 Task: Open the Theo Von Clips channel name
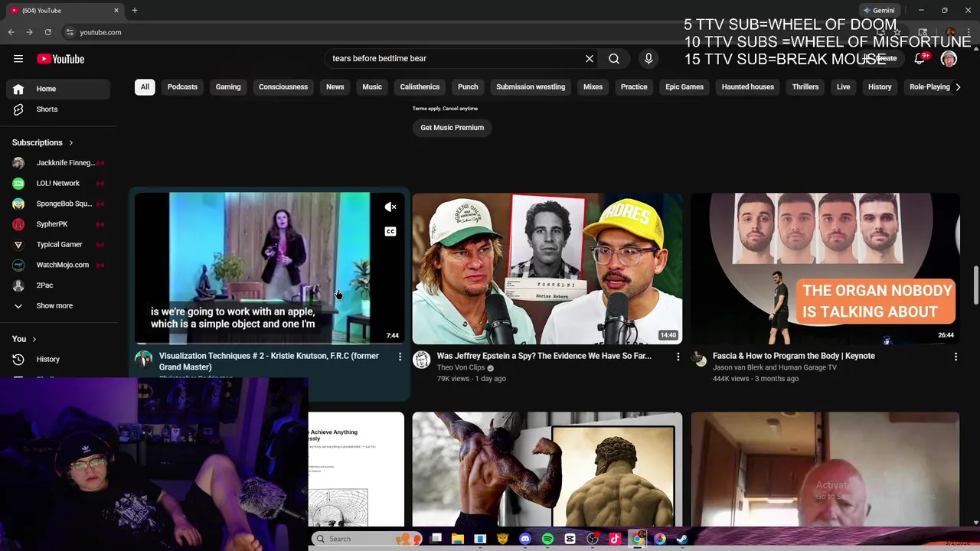click(460, 368)
